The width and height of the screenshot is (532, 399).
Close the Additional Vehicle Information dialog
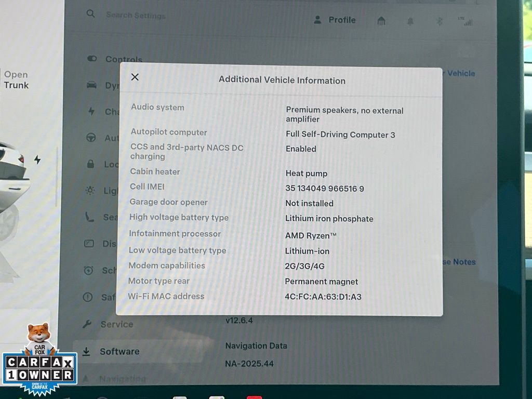(135, 77)
